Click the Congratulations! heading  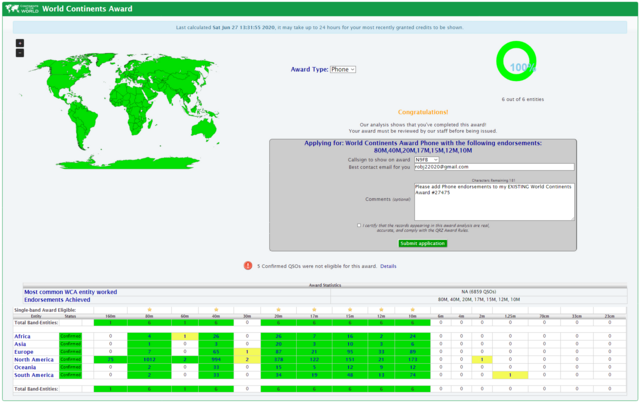click(x=423, y=112)
